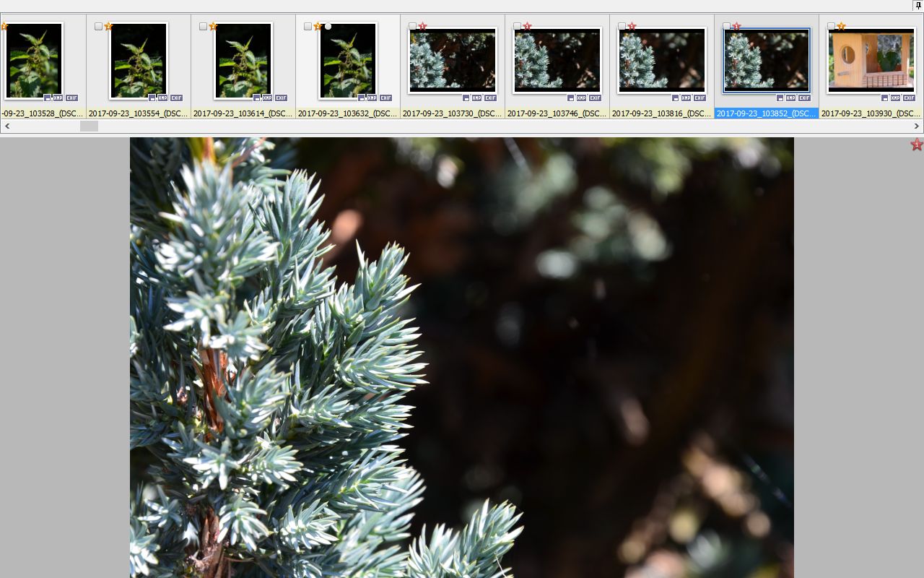The height and width of the screenshot is (578, 924).
Task: Tick the checkbox on thumbnail 103614
Action: [203, 27]
